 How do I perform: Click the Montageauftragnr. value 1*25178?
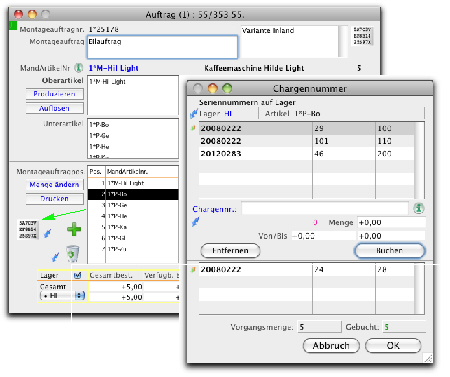click(x=104, y=29)
